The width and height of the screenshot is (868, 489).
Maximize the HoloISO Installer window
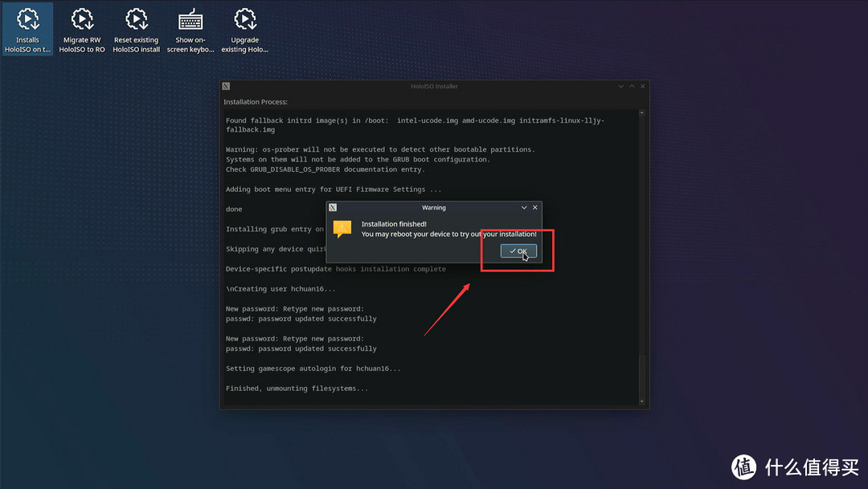coord(632,86)
